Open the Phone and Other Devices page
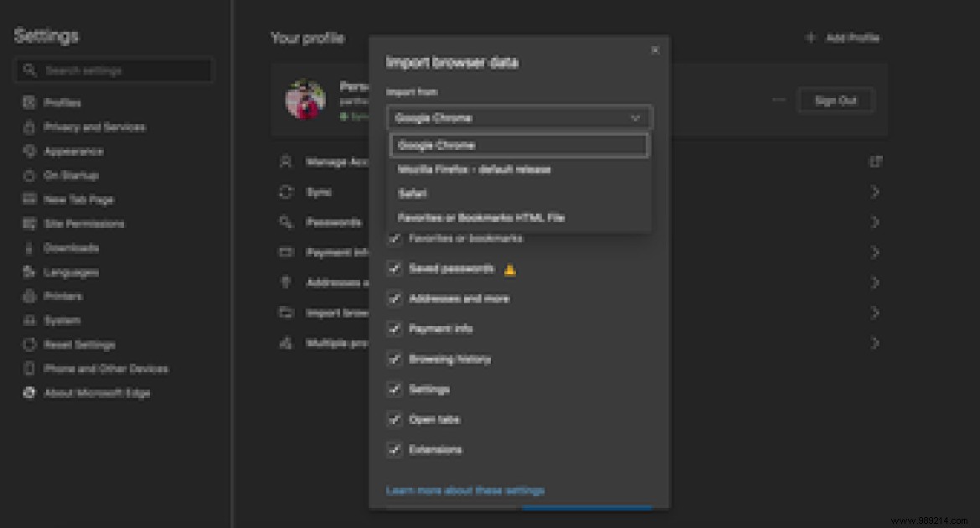Screen dimensions: 980x528 tap(106, 369)
